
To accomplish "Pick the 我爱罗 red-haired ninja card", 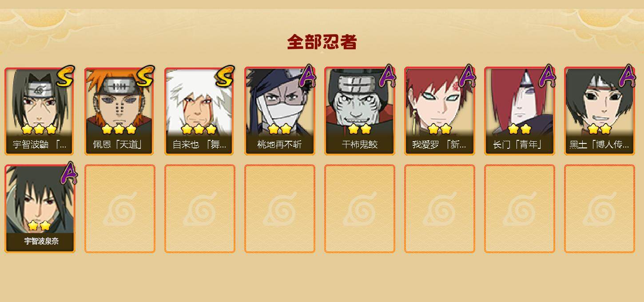I will tap(439, 111).
